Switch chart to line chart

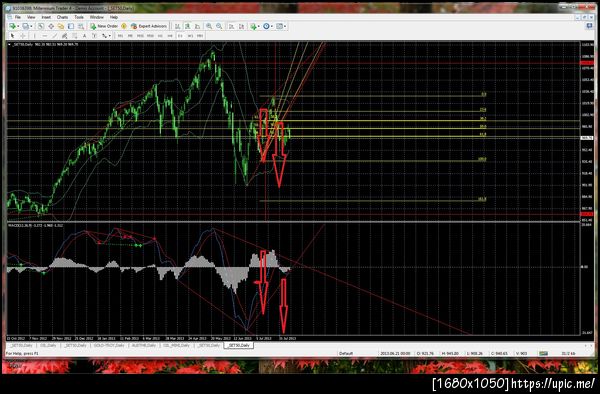(197, 26)
